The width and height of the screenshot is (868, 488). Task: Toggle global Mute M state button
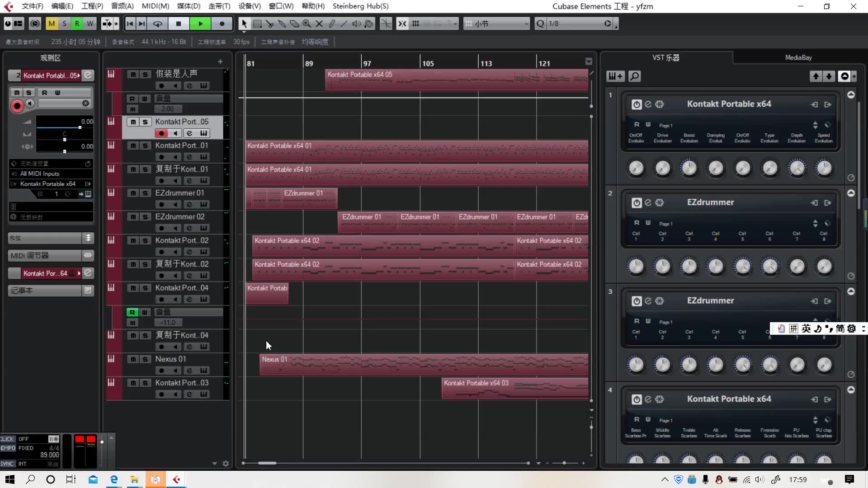coord(52,23)
